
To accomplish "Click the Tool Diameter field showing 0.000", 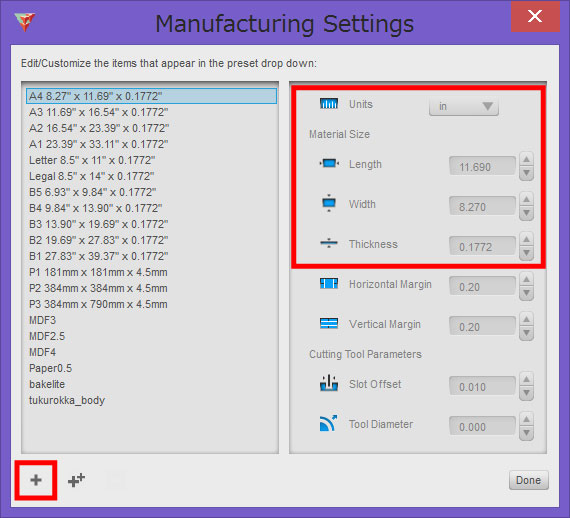I will pyautogui.click(x=482, y=426).
